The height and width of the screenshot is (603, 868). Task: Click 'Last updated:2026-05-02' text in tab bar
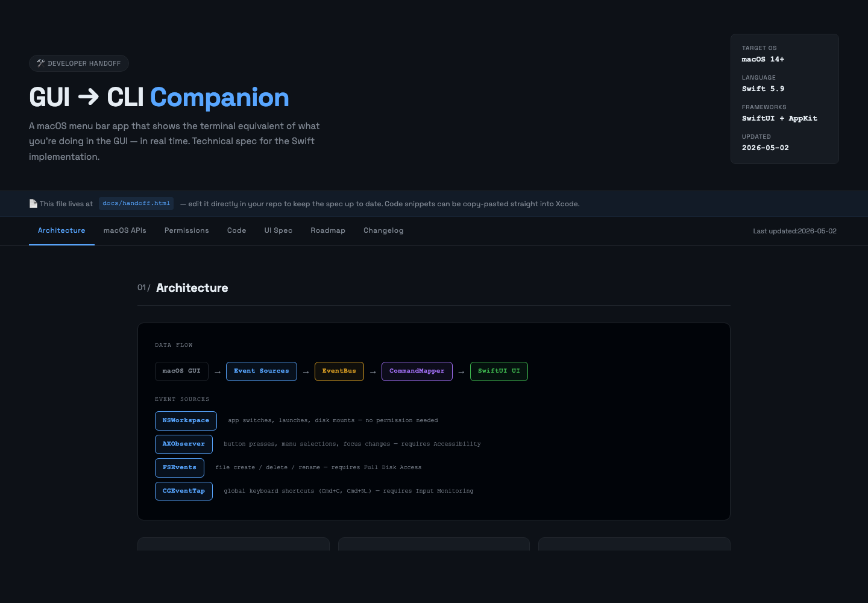pyautogui.click(x=794, y=231)
